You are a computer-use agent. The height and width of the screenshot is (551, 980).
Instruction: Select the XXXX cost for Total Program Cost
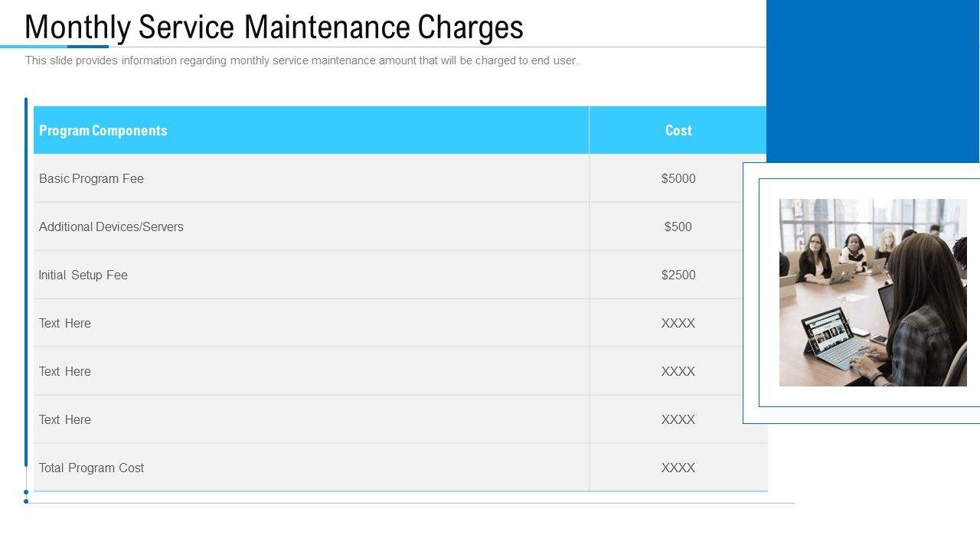tap(678, 468)
